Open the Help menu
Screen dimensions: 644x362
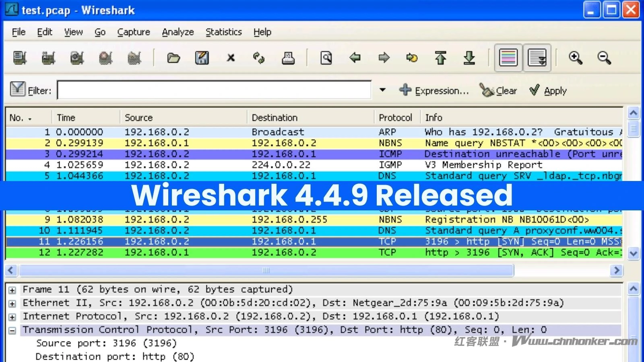tap(262, 32)
